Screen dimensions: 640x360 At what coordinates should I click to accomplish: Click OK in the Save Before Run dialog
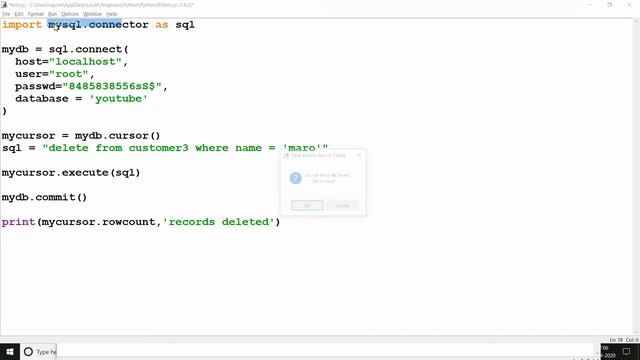pos(307,205)
